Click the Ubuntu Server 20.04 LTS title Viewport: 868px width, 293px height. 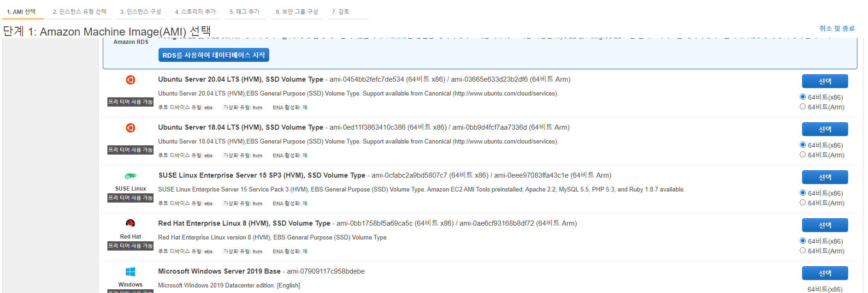241,79
